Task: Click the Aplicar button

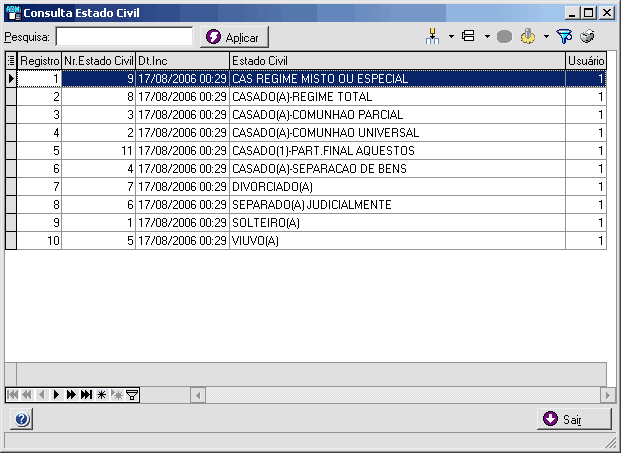Action: [234, 37]
